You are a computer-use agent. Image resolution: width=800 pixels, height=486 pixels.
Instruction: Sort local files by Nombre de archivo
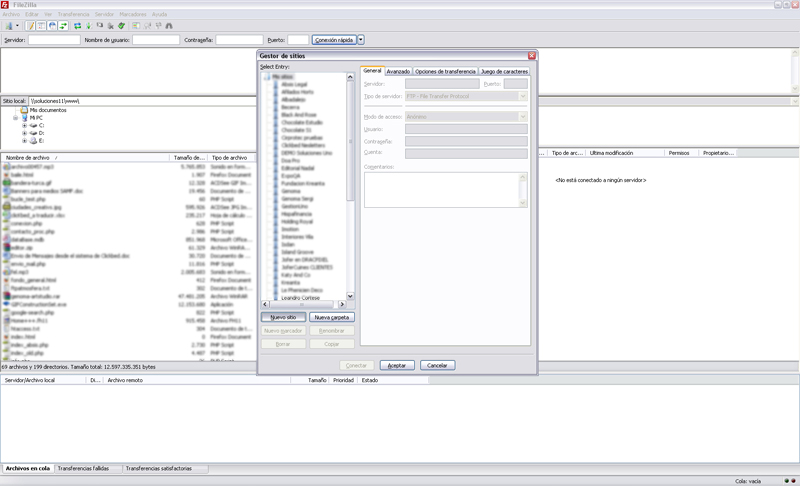pos(85,158)
